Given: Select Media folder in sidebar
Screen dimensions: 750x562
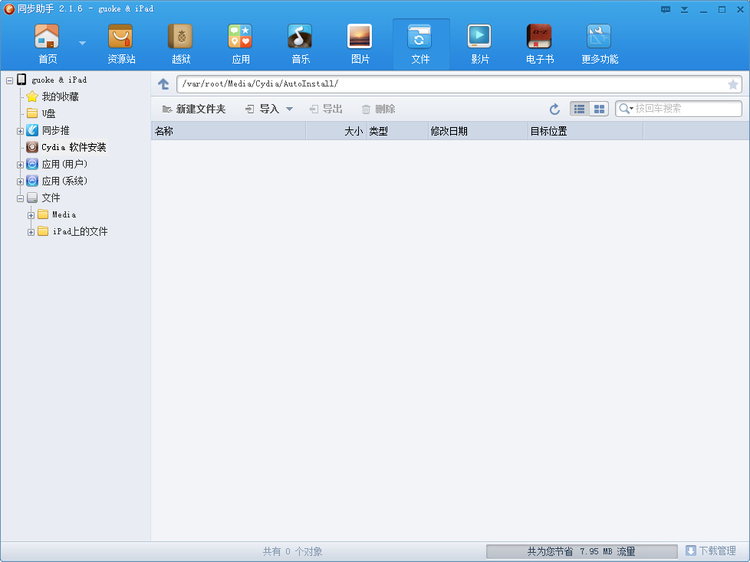Looking at the screenshot, I should pyautogui.click(x=64, y=214).
